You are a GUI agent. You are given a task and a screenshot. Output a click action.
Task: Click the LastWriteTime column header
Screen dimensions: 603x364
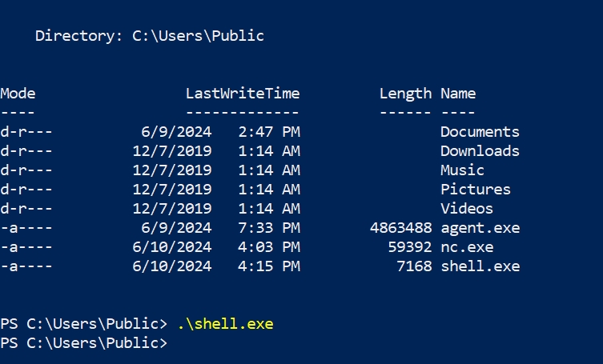[242, 94]
